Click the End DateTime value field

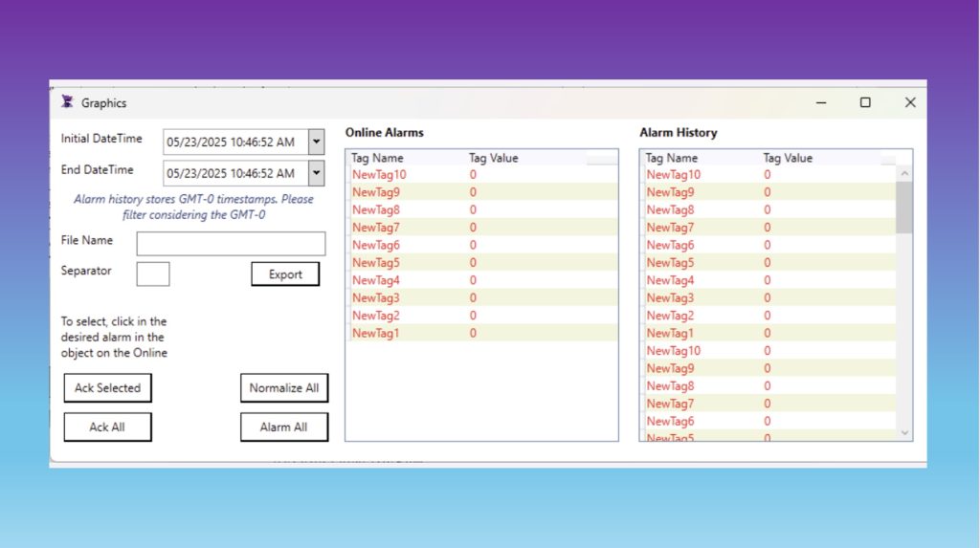235,173
